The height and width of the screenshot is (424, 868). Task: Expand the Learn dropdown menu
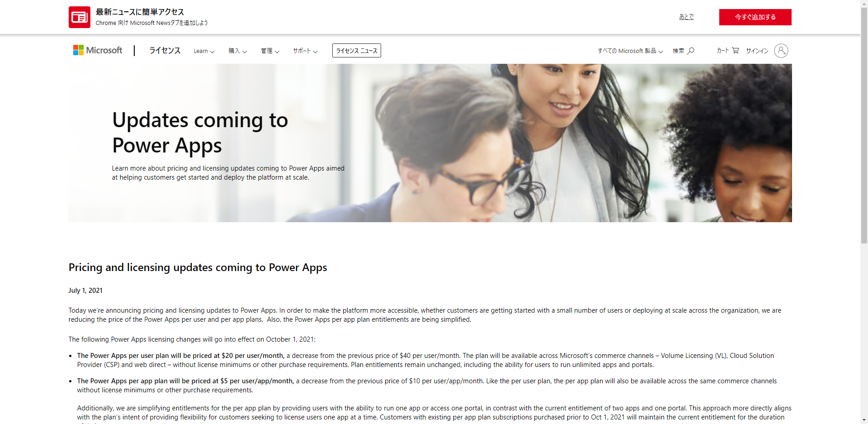point(204,51)
